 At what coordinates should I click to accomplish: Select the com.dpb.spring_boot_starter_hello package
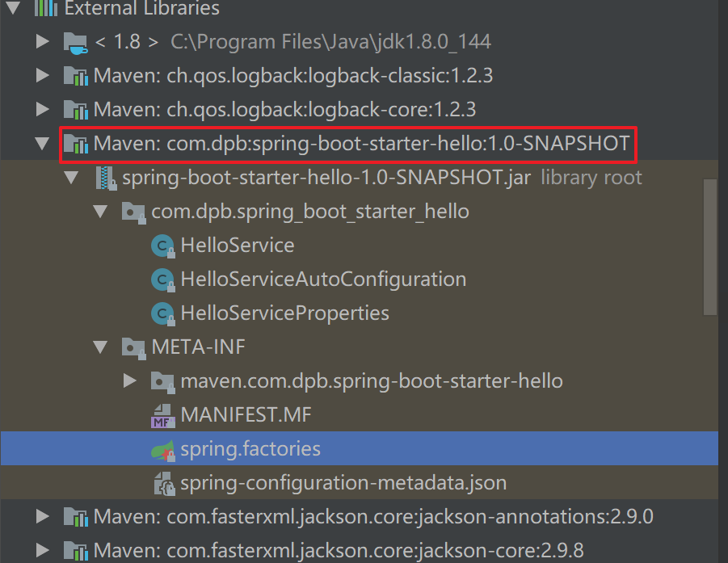coord(310,212)
